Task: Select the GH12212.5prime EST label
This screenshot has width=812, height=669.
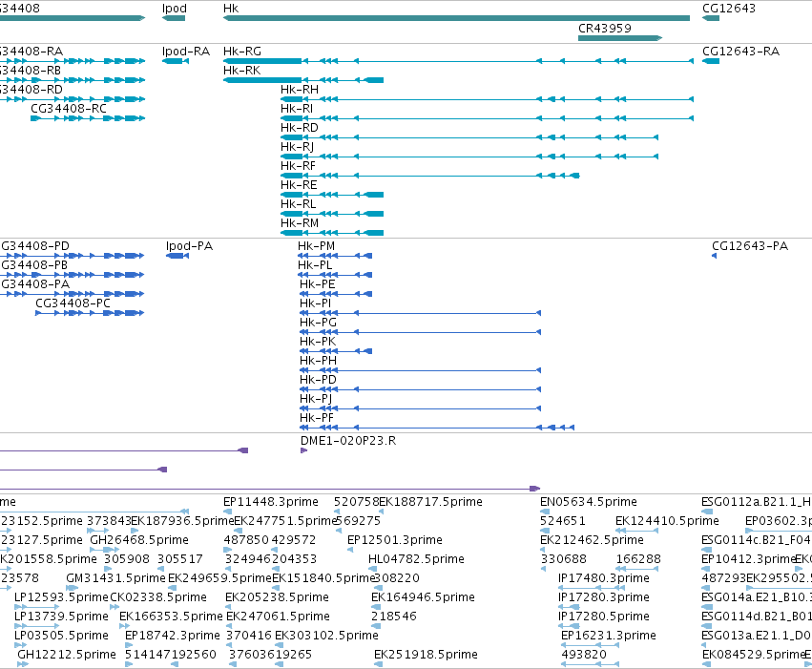Action: coord(67,655)
